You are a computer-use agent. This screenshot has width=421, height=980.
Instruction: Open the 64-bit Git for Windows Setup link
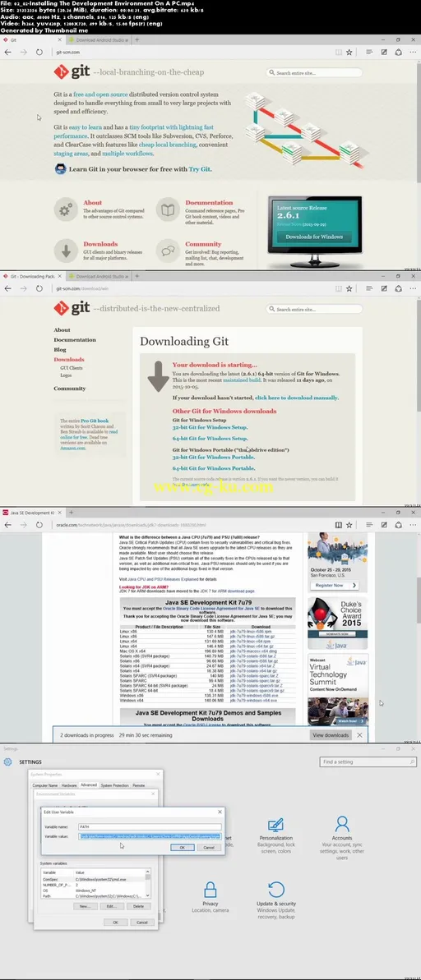210,438
